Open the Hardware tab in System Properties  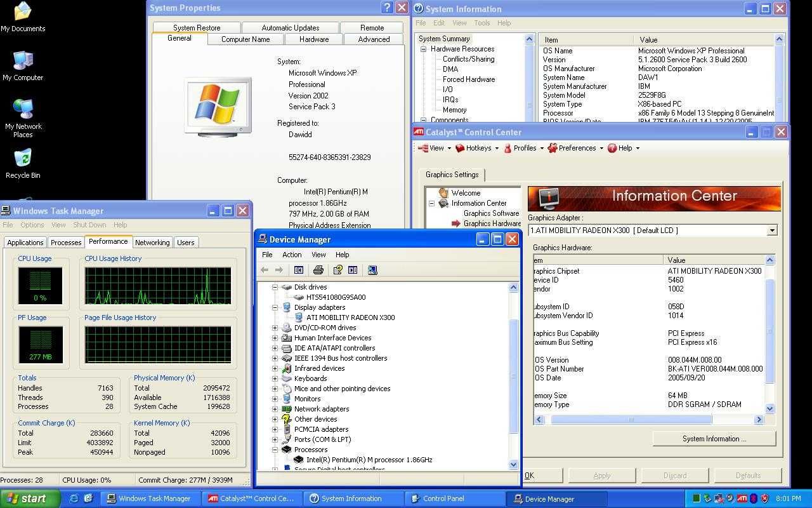[314, 39]
